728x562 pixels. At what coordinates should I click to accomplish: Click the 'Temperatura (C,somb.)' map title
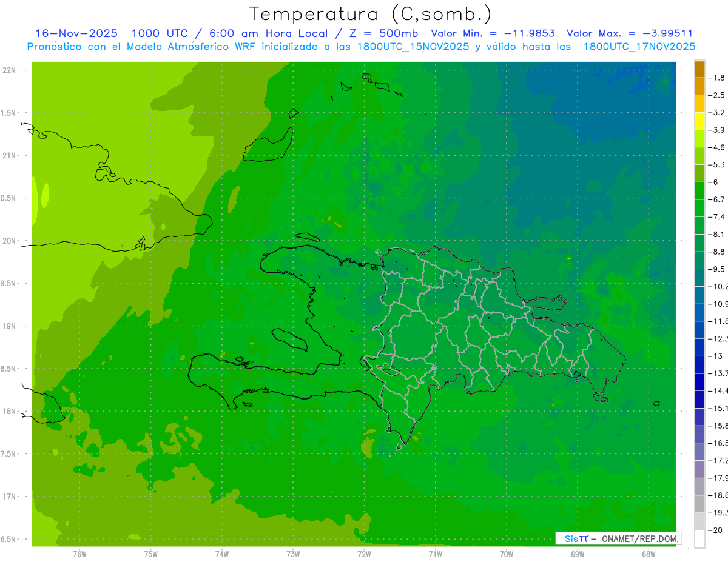pos(370,14)
